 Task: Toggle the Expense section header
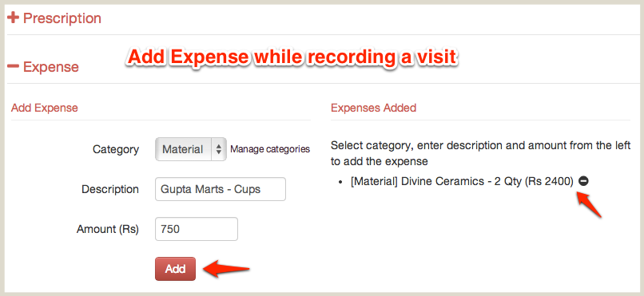click(51, 67)
